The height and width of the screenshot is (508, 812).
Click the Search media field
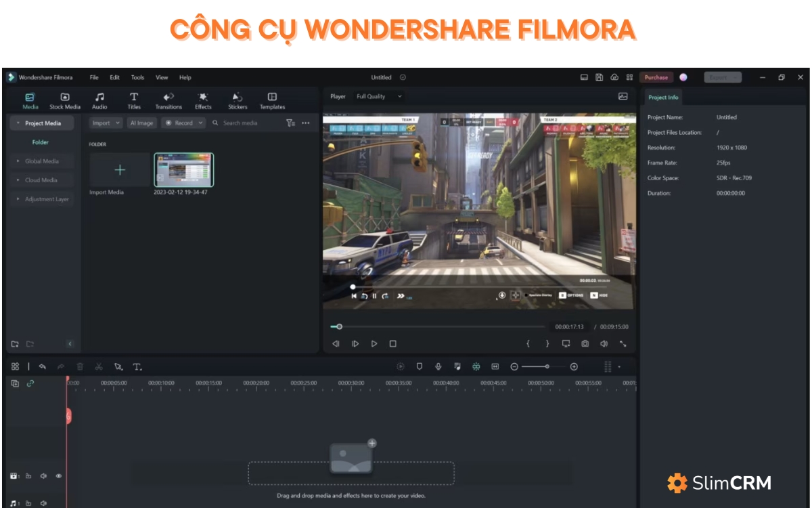[x=245, y=123]
